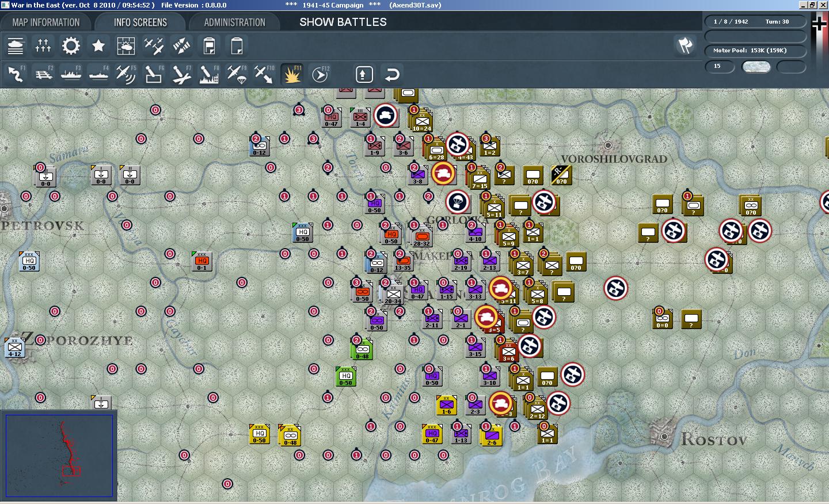Click the flags icon in top bar
Image resolution: width=829 pixels, height=504 pixels.
(685, 45)
